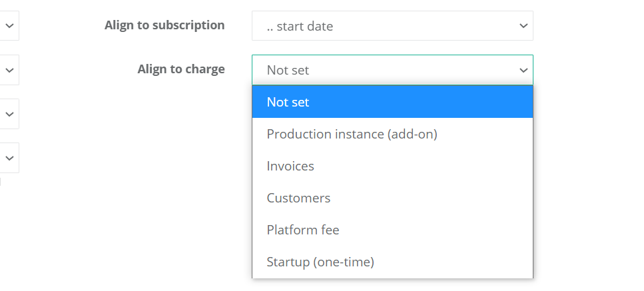Click the 'Align to charge' label

click(181, 69)
